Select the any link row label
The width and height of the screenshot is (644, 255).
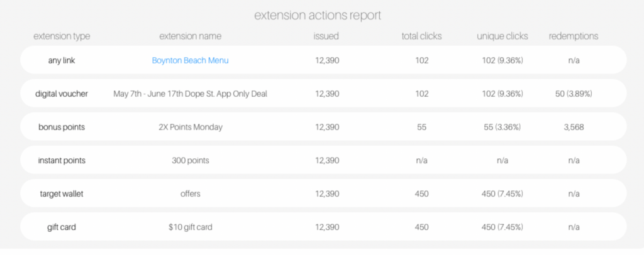pos(62,60)
